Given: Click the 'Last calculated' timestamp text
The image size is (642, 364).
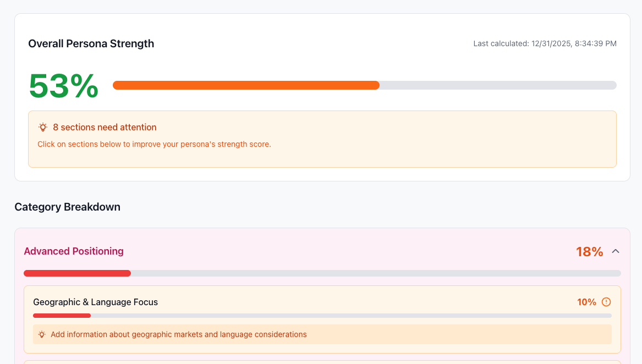Looking at the screenshot, I should pyautogui.click(x=545, y=43).
